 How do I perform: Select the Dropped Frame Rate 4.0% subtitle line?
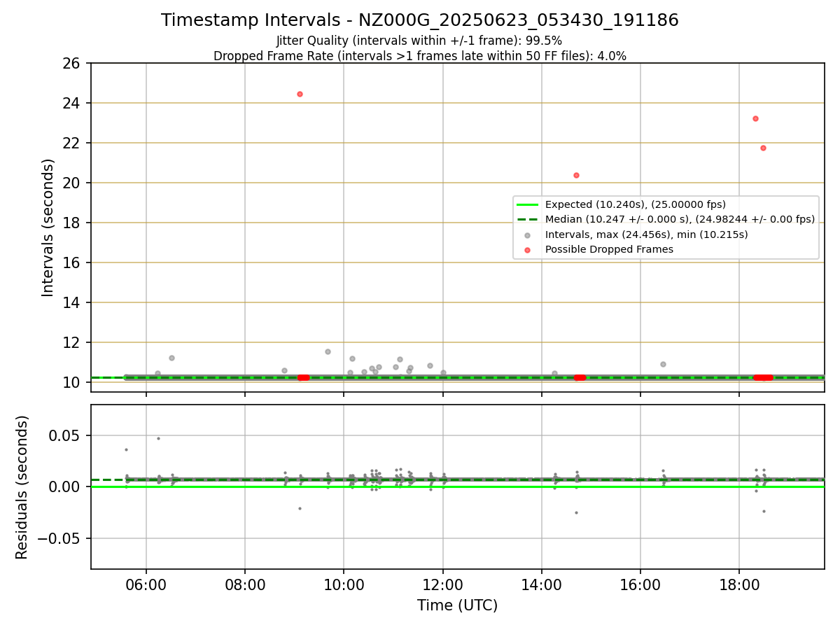click(420, 56)
